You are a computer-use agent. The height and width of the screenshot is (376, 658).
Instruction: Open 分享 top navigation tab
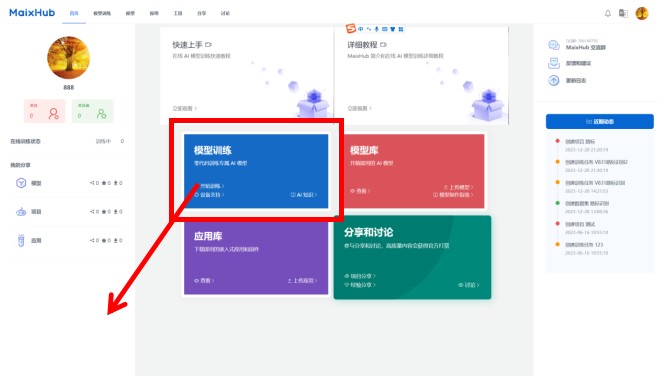[x=201, y=13]
